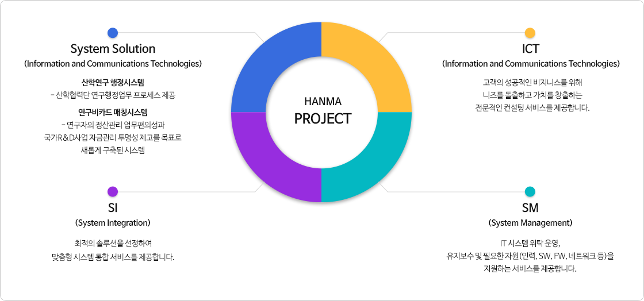Click the ICT consulting service description text
Viewport: 644px width, 301px height.
click(x=530, y=95)
